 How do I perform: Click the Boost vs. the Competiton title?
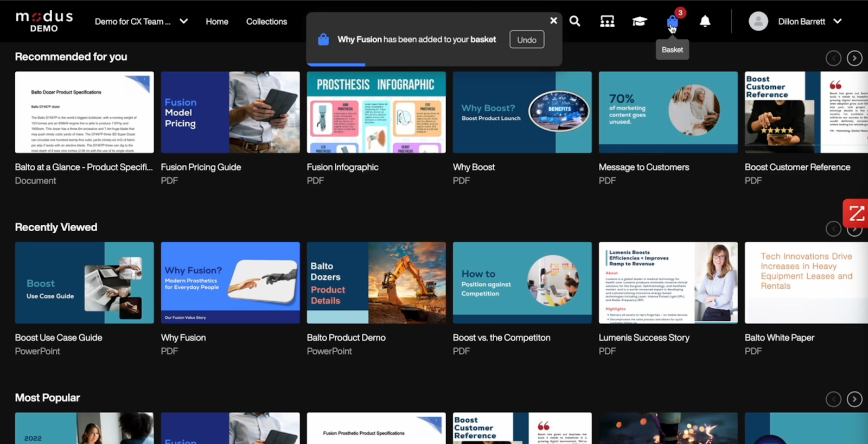[501, 338]
